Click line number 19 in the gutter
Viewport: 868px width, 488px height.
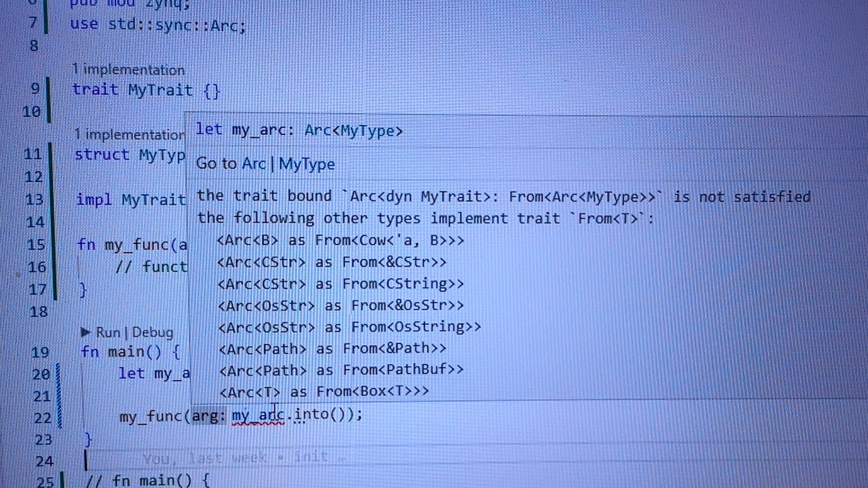40,352
